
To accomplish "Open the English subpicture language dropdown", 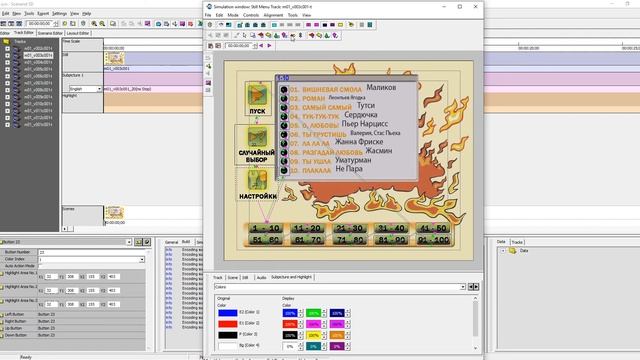I will click(99, 89).
